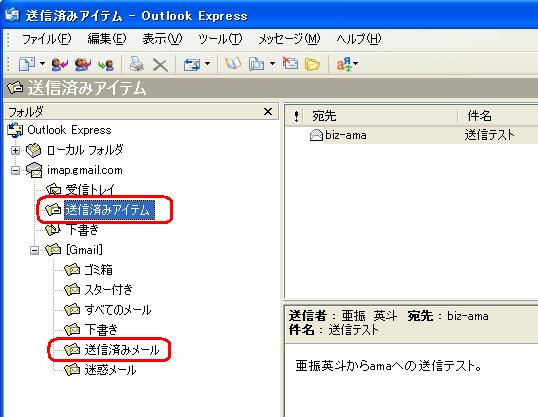The width and height of the screenshot is (538, 417).
Task: Click the Reply toolbar icon
Action: 59,64
